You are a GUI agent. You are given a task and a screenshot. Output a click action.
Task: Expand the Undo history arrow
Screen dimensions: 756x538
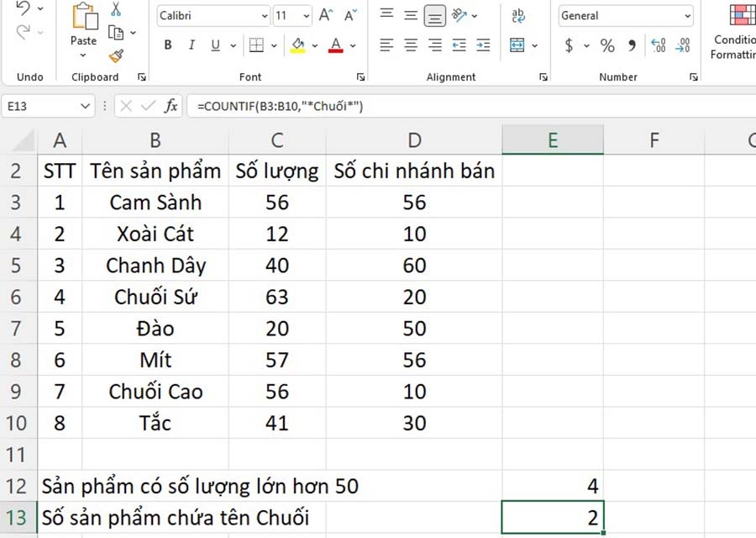point(40,8)
